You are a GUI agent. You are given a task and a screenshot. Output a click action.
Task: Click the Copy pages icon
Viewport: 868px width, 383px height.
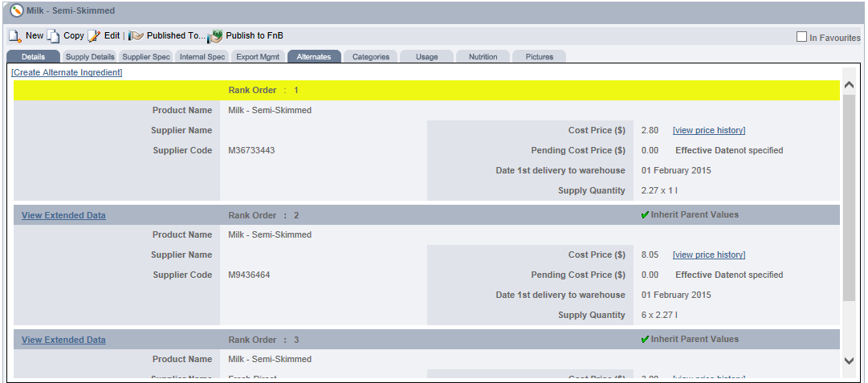[x=53, y=36]
